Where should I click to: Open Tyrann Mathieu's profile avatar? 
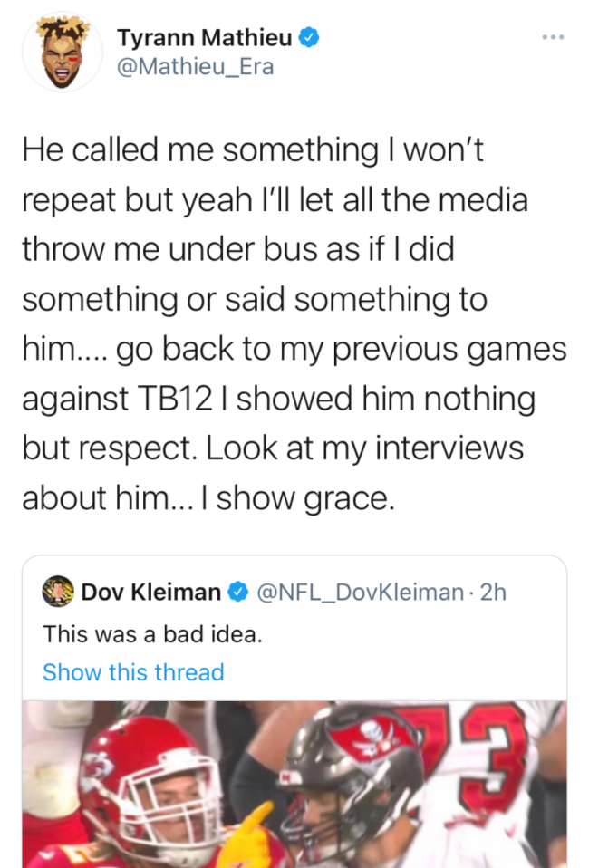[x=62, y=52]
